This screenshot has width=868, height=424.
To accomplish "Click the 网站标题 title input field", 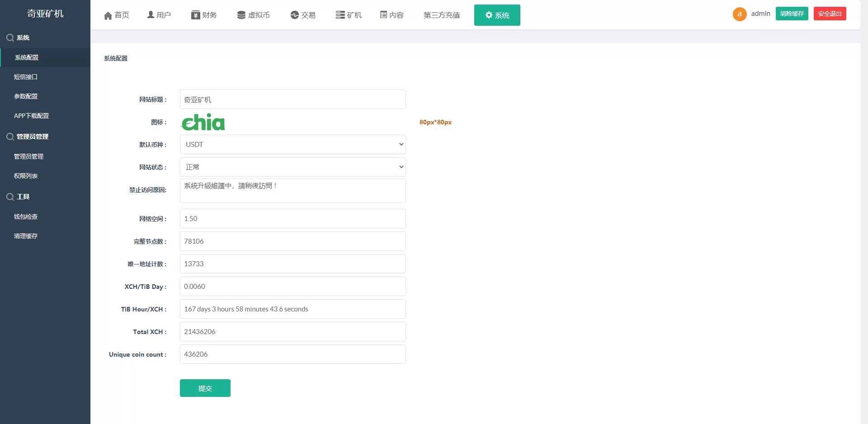I will click(x=292, y=99).
